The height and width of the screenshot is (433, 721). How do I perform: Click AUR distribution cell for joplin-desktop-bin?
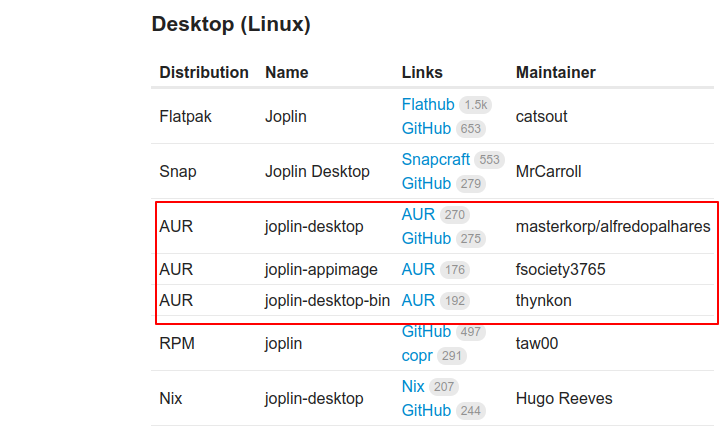tap(176, 301)
